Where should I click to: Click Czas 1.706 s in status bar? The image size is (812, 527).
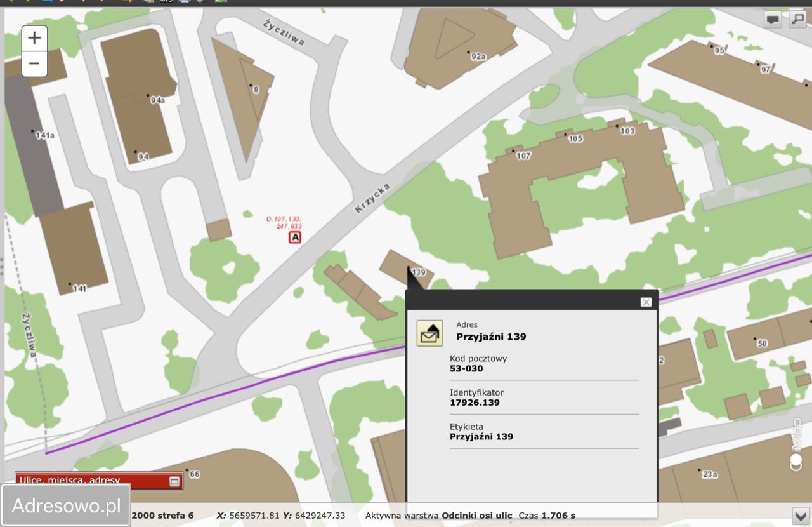coord(547,516)
